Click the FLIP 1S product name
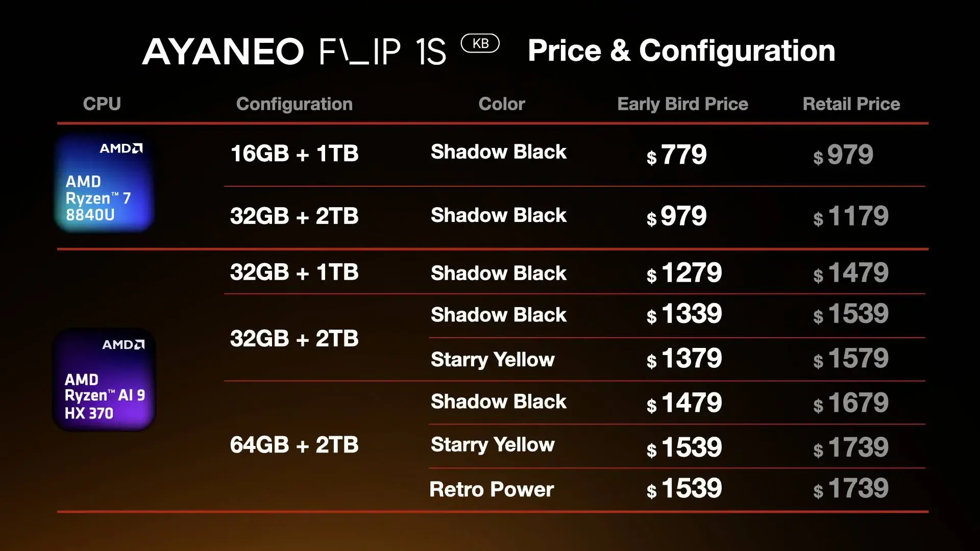Image resolution: width=980 pixels, height=551 pixels. [382, 52]
